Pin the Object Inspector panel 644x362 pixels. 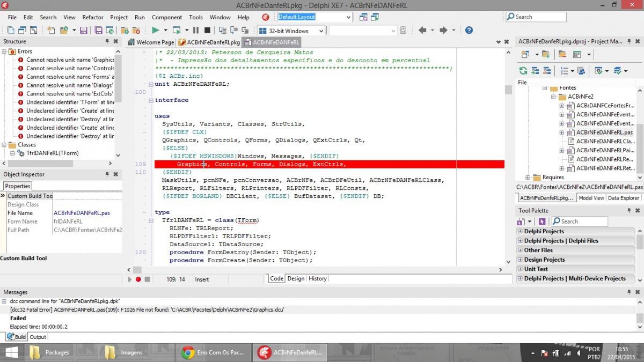click(107, 174)
